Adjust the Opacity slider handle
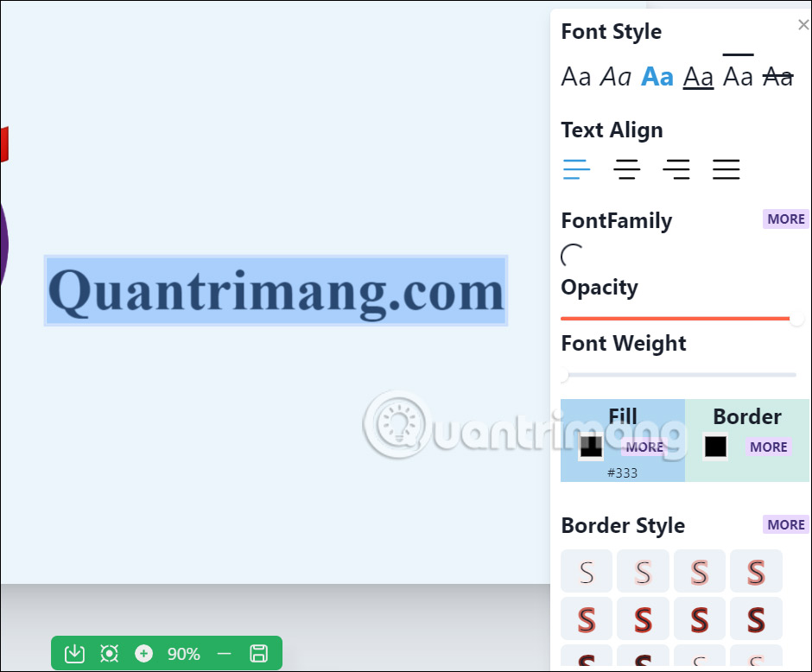Screen dimensions: 812x672 point(796,319)
